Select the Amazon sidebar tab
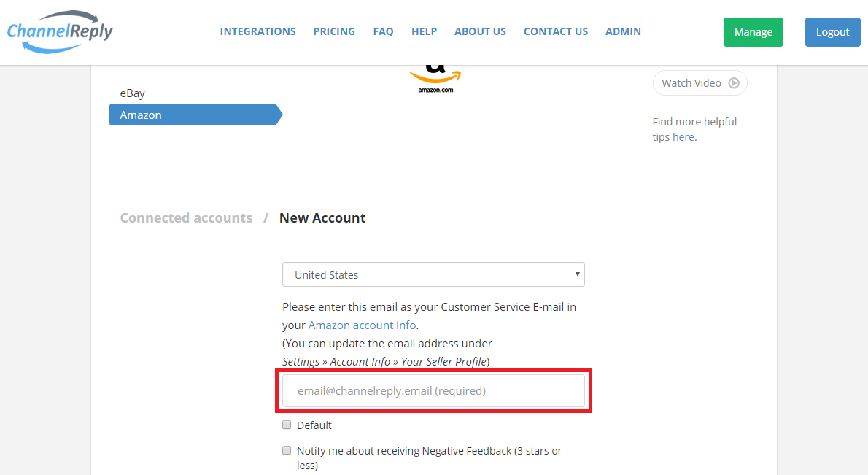The image size is (868, 475). [196, 115]
